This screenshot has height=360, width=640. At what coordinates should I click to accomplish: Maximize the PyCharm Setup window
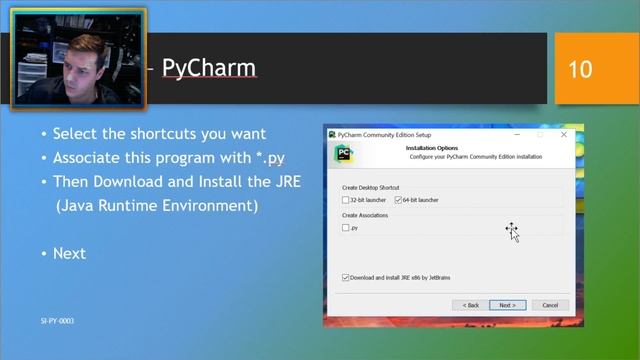point(540,134)
